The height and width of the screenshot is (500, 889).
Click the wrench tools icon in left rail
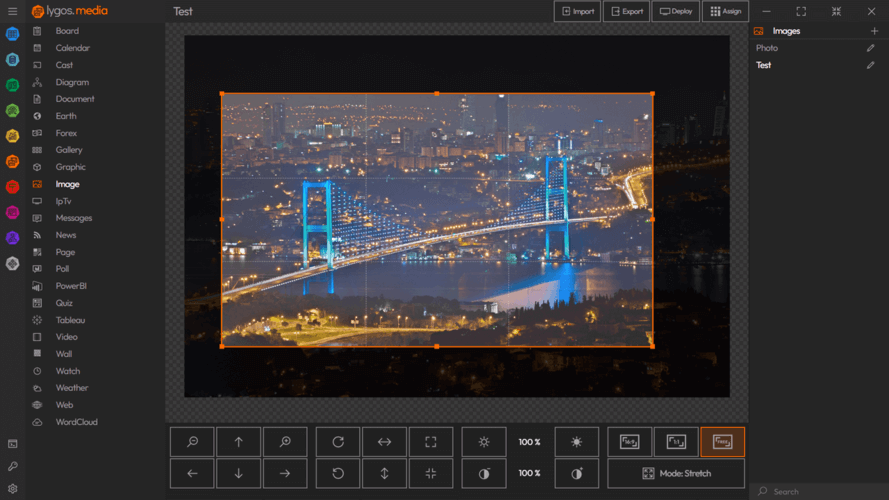pyautogui.click(x=12, y=466)
